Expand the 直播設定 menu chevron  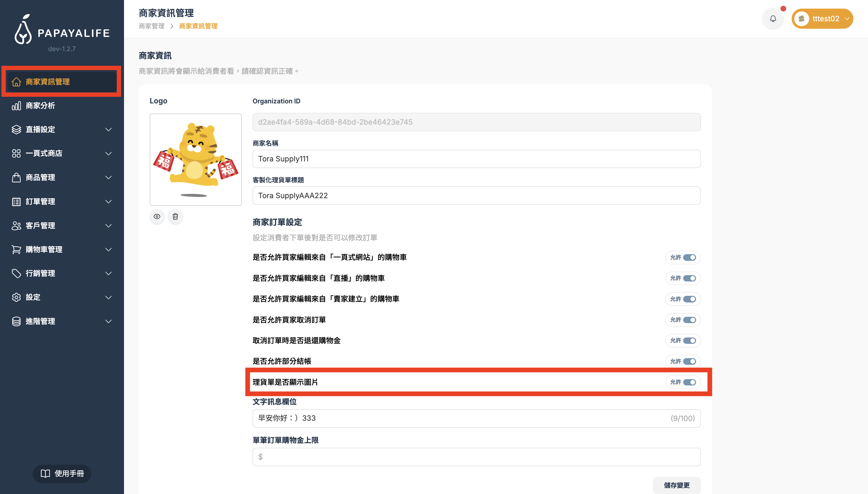(108, 130)
